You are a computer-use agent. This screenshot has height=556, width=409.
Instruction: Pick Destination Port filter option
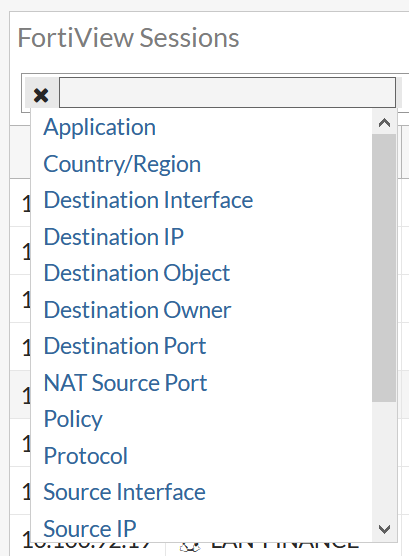pyautogui.click(x=125, y=346)
